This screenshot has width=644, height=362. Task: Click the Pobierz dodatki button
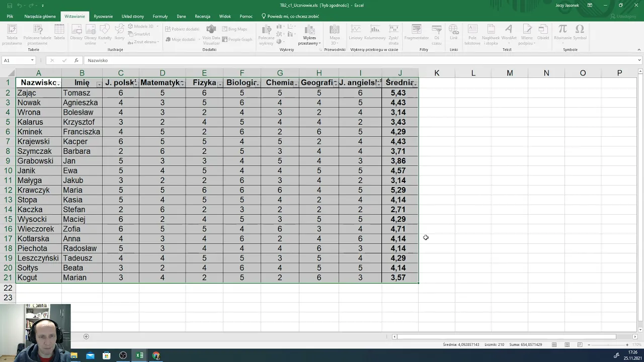pyautogui.click(x=182, y=29)
